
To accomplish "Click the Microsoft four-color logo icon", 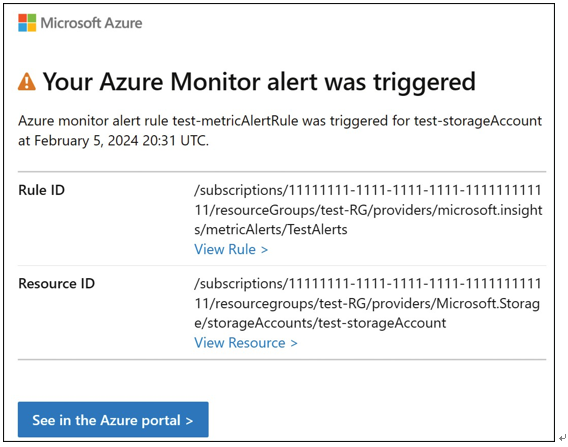I will (27, 23).
